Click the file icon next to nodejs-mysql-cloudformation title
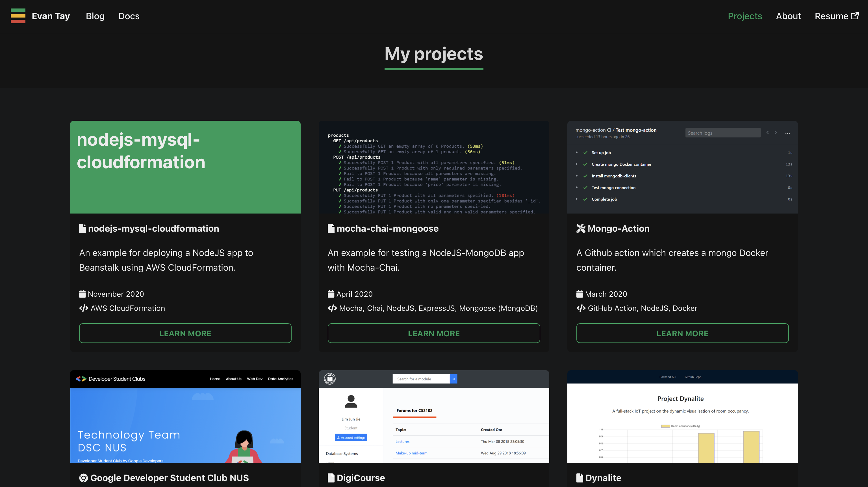 tap(82, 228)
